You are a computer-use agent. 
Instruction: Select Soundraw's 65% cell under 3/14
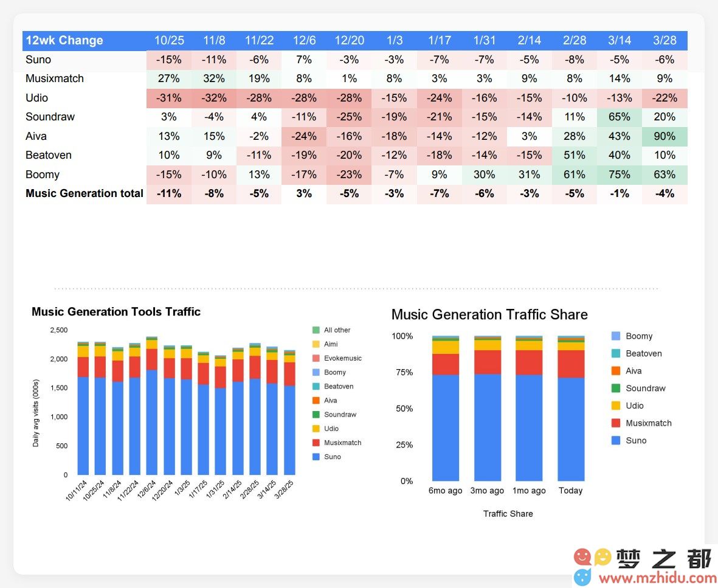tap(619, 117)
